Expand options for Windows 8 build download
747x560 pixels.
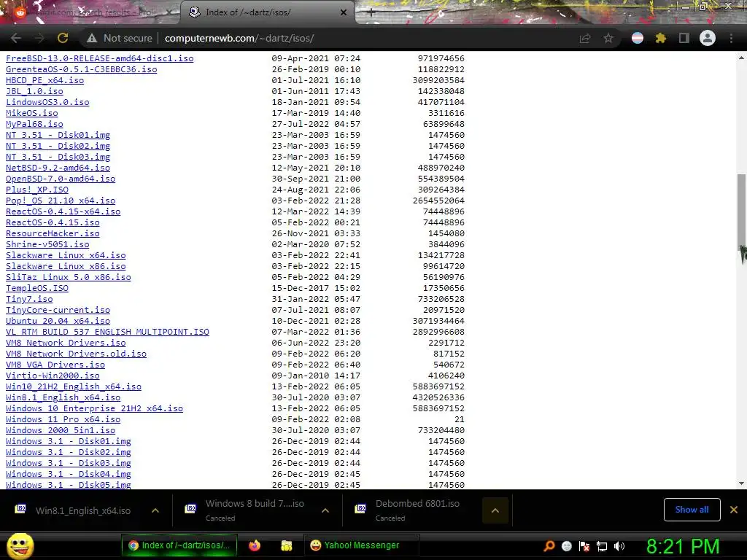coord(325,510)
